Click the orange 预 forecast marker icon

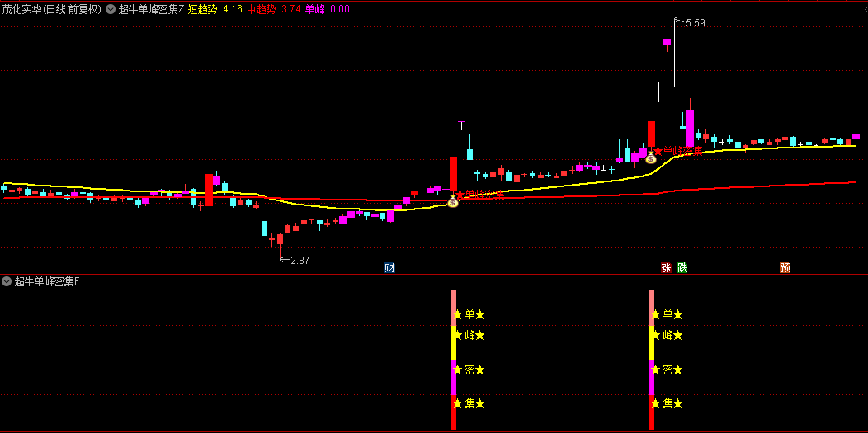pos(785,268)
